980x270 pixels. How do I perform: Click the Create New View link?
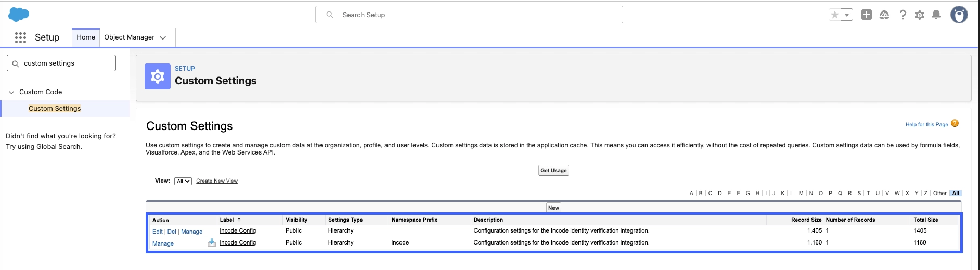click(217, 181)
